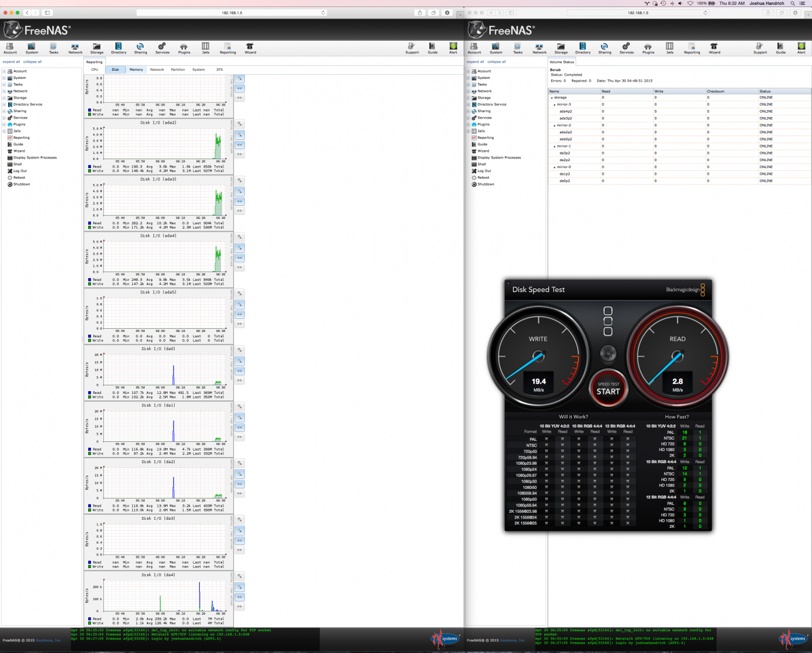This screenshot has height=653, width=812.
Task: Click '<<' button beside ada2 graph
Action: pyautogui.click(x=239, y=145)
